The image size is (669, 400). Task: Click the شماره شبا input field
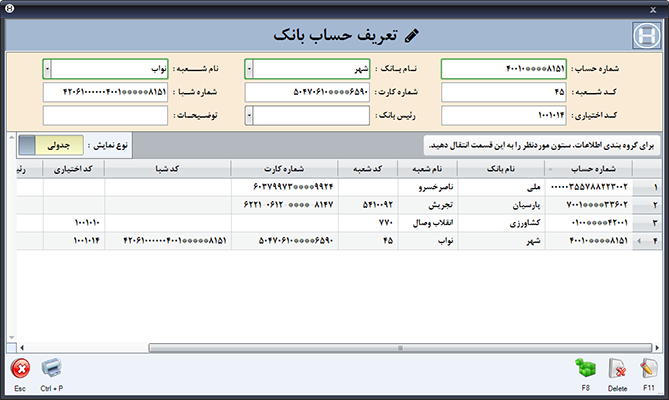point(105,92)
